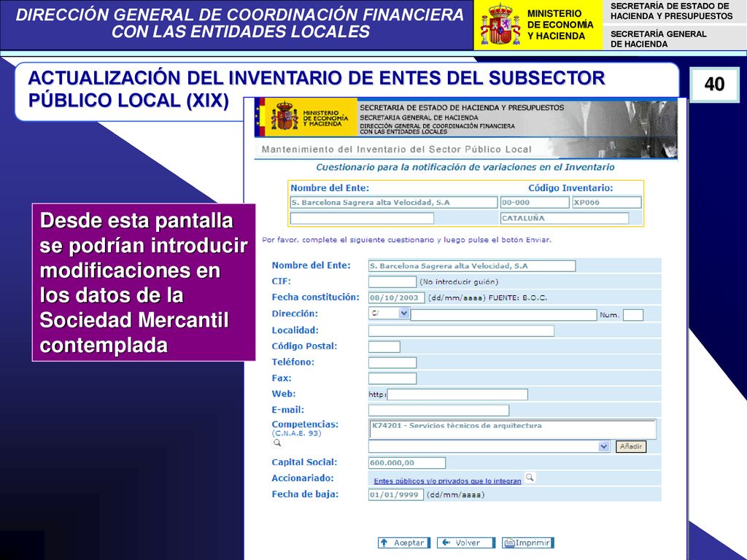Click the Ministerio de Economía y Hacienda web form logo
This screenshot has width=747, height=560.
(306, 117)
